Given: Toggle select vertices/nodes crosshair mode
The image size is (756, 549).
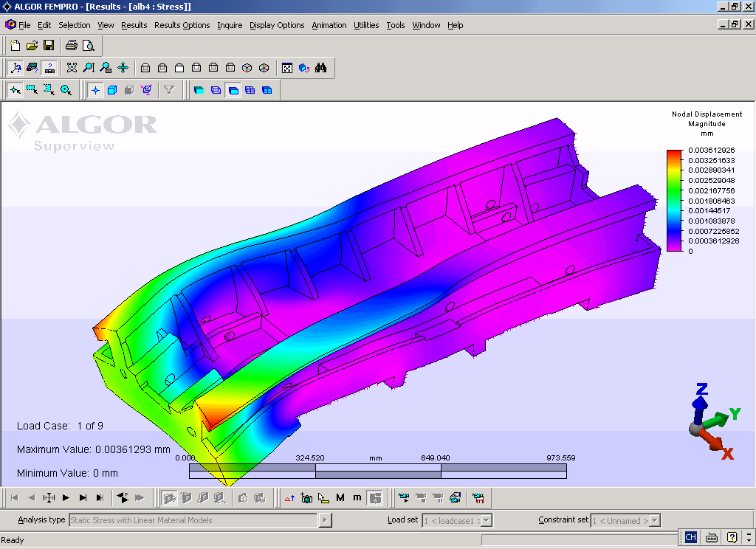Looking at the screenshot, I should [x=95, y=90].
